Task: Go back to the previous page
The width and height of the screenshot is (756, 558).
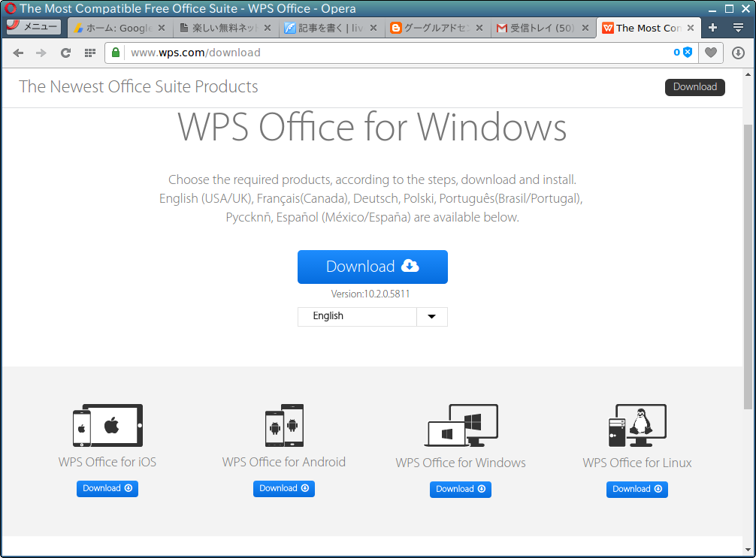Action: click(x=18, y=53)
